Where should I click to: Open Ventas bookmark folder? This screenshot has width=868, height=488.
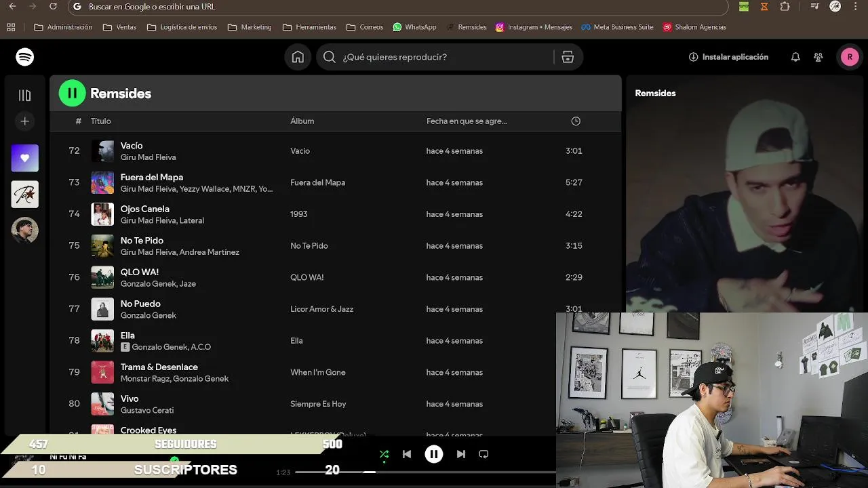(x=119, y=27)
